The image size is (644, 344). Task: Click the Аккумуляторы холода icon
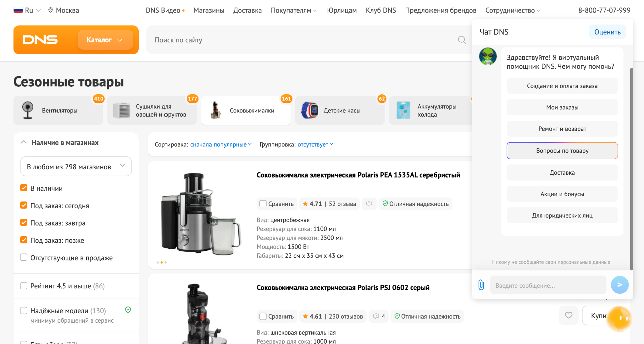click(x=403, y=110)
